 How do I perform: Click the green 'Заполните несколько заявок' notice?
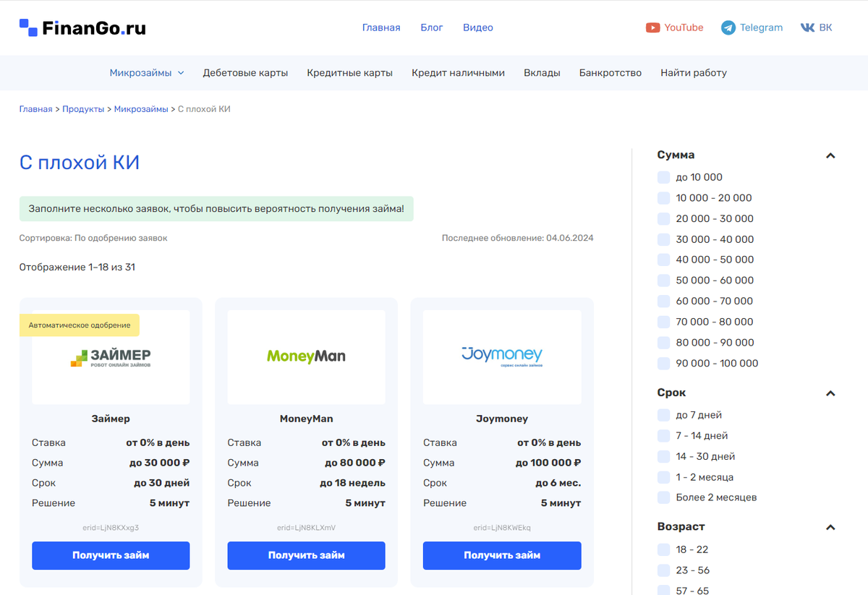pyautogui.click(x=216, y=208)
